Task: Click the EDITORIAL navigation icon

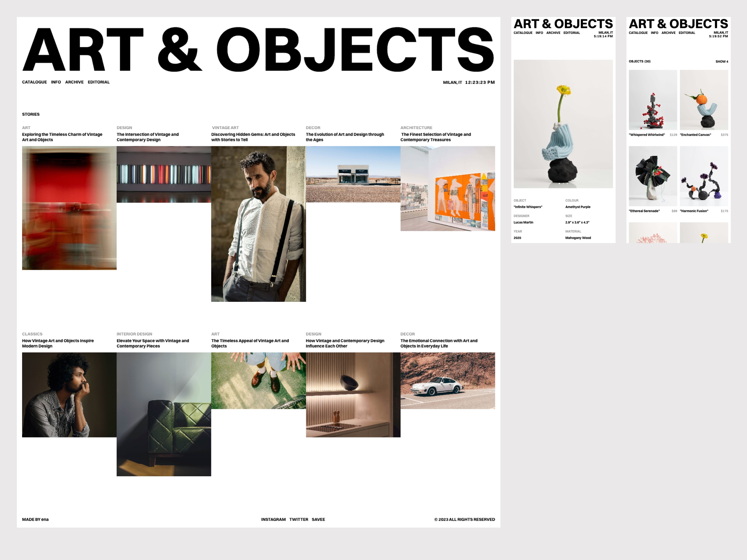Action: pos(99,82)
